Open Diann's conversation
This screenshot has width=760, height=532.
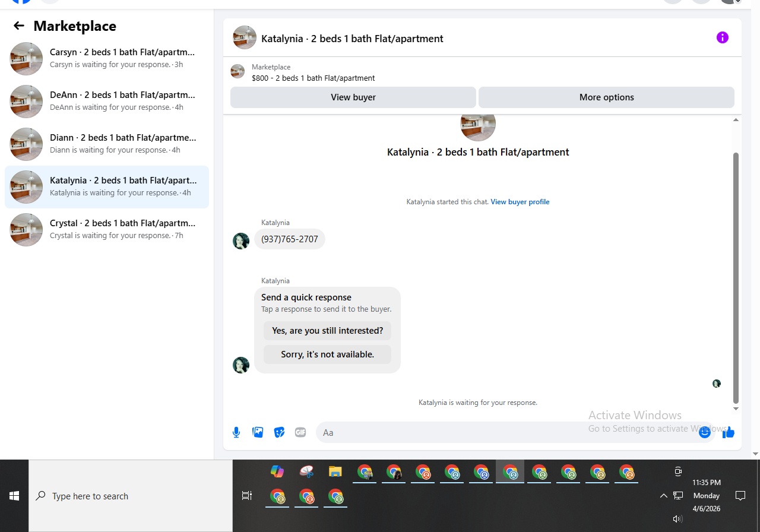coord(107,144)
